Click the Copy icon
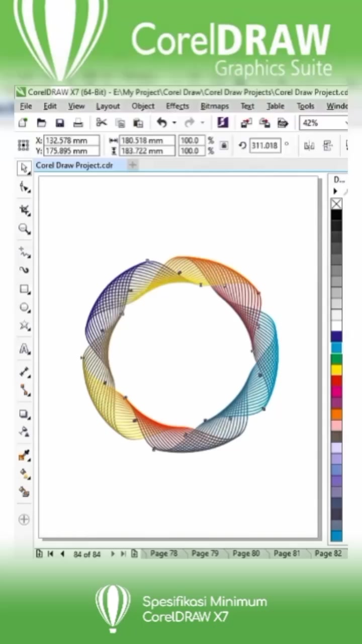 [x=120, y=123]
